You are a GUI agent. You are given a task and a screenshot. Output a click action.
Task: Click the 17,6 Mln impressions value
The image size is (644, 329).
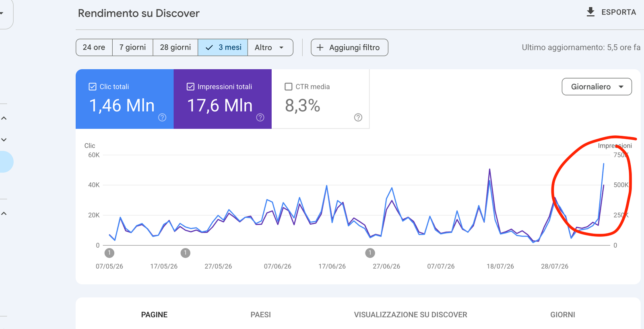point(220,106)
